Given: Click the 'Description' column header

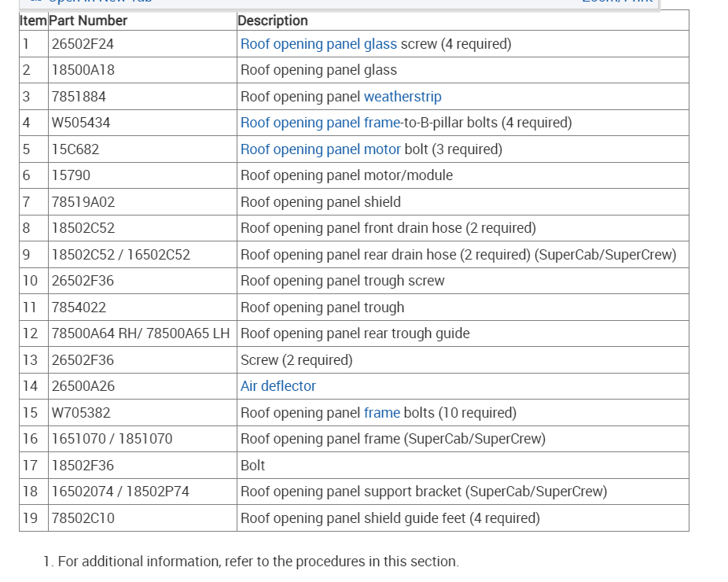Looking at the screenshot, I should [273, 20].
